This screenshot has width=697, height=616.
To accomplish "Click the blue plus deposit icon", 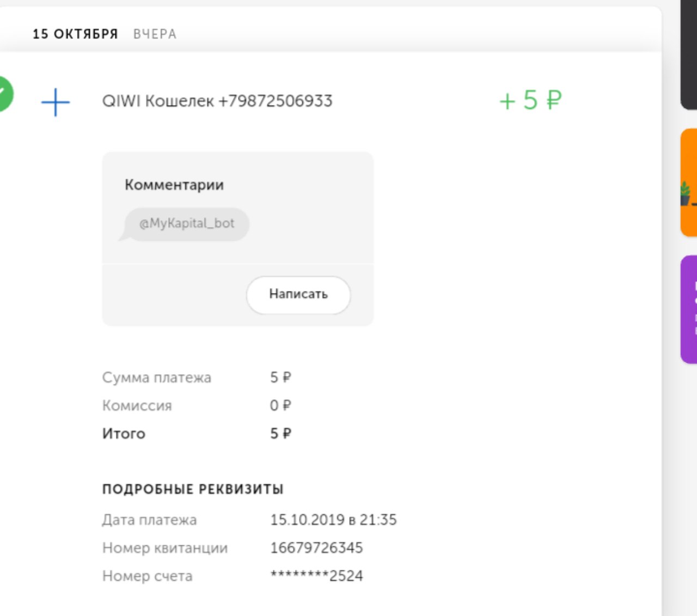I will point(56,102).
